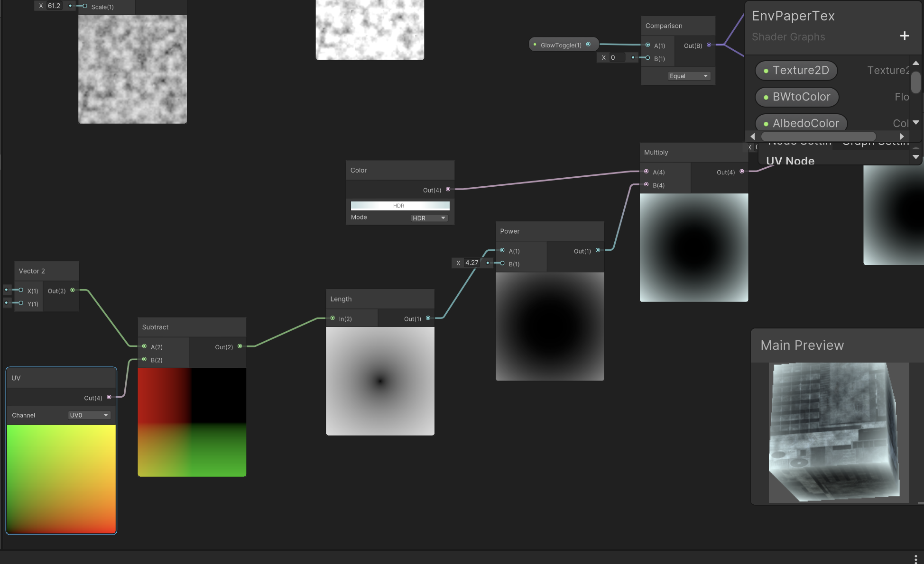This screenshot has height=564, width=924.
Task: Open the Comparison Equal type dropdown
Action: pos(688,76)
